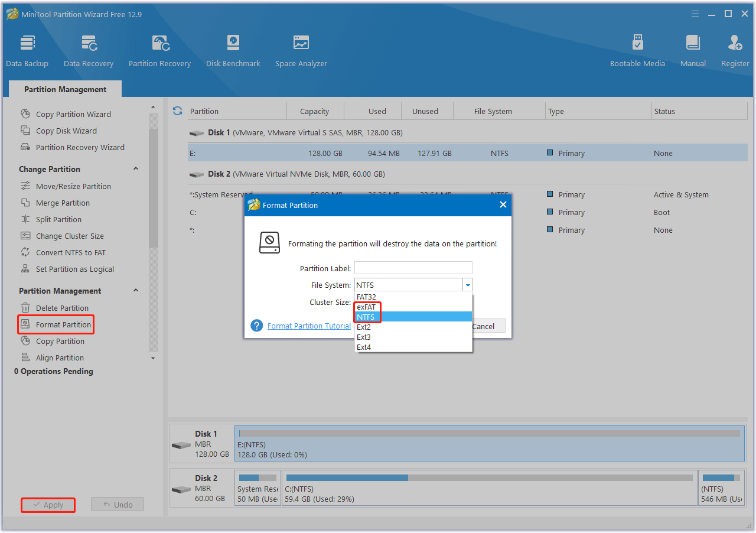This screenshot has width=756, height=533.
Task: Open the Data Backup tool
Action: tap(27, 50)
